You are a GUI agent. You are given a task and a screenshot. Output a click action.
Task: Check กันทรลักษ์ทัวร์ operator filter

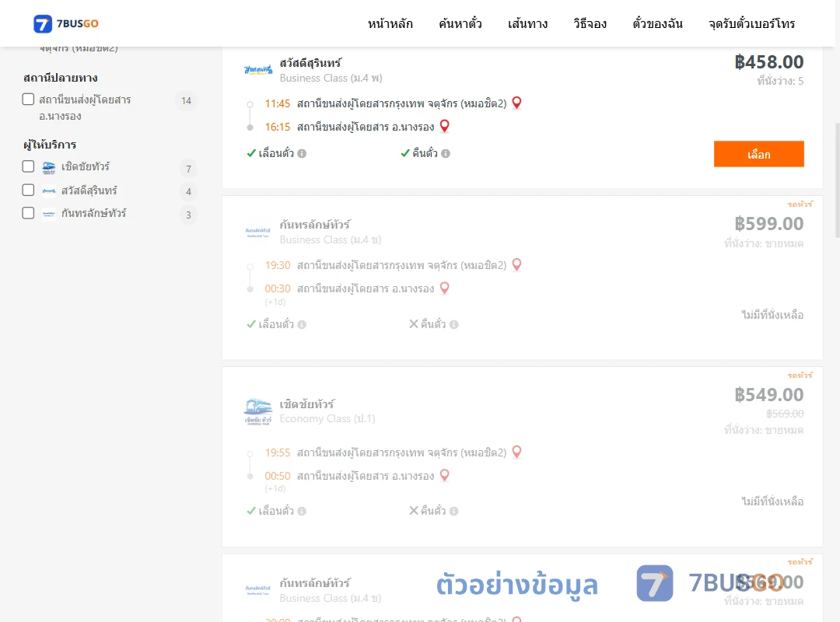(29, 213)
